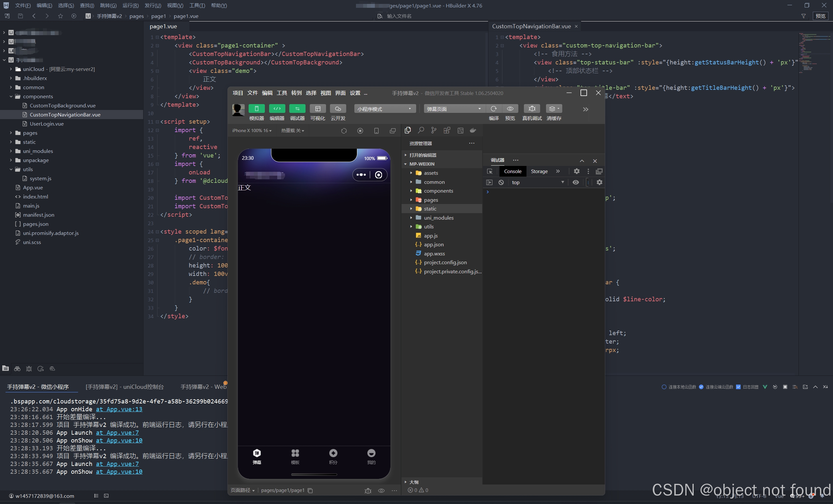Switch to the Storage tab
The width and height of the screenshot is (833, 504).
(539, 171)
